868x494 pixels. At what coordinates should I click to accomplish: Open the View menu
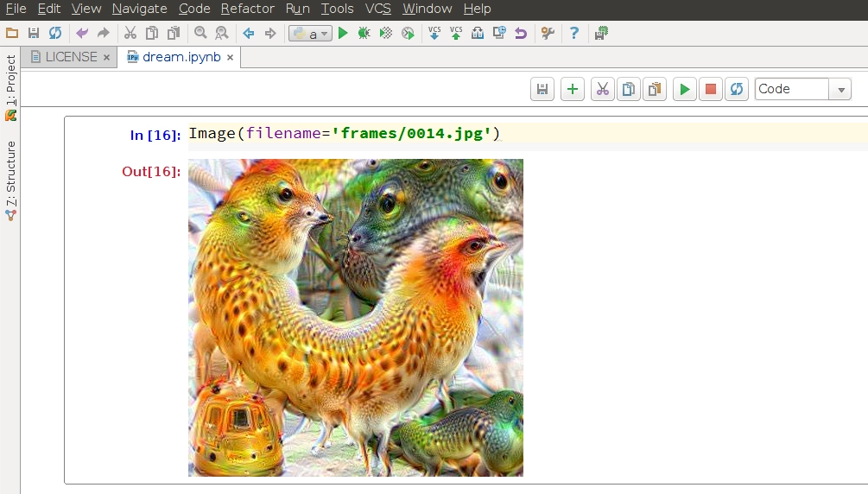pos(86,9)
